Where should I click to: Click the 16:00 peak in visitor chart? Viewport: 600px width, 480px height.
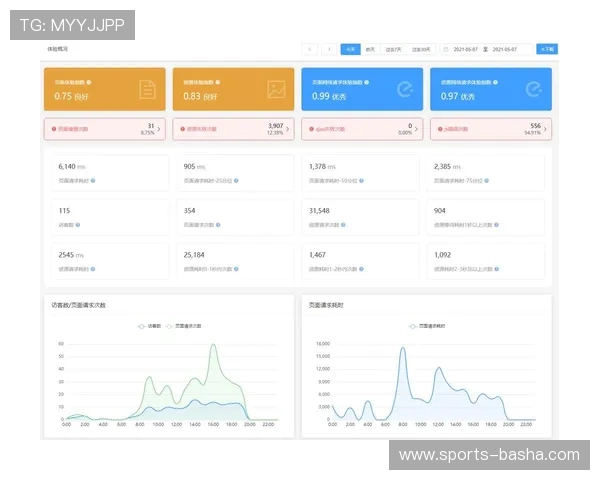tap(213, 347)
